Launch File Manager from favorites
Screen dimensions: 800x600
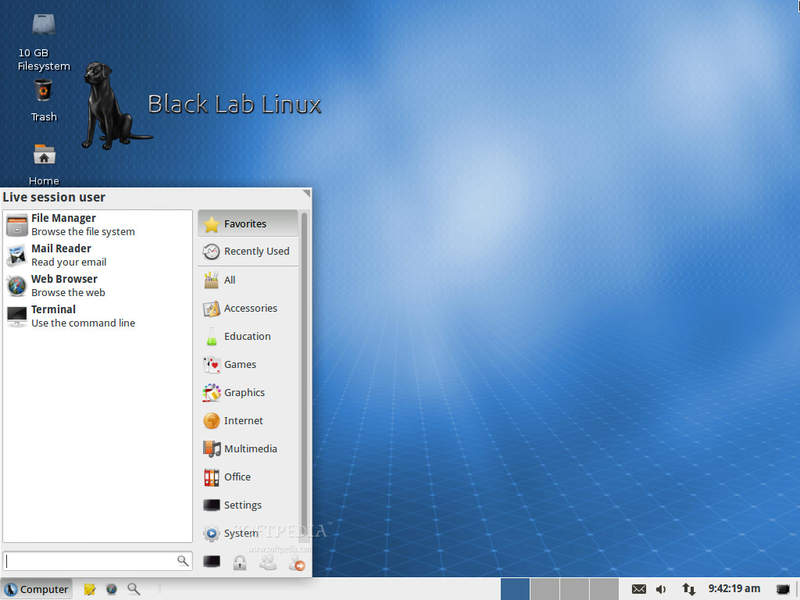coord(97,224)
